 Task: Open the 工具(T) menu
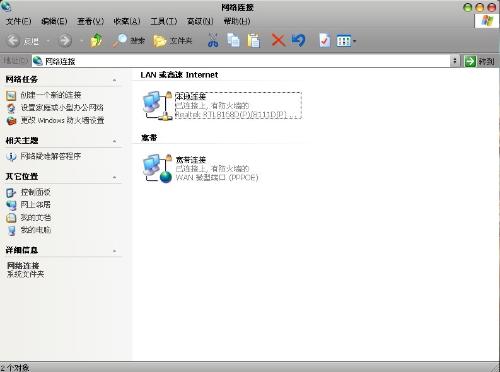click(x=163, y=21)
